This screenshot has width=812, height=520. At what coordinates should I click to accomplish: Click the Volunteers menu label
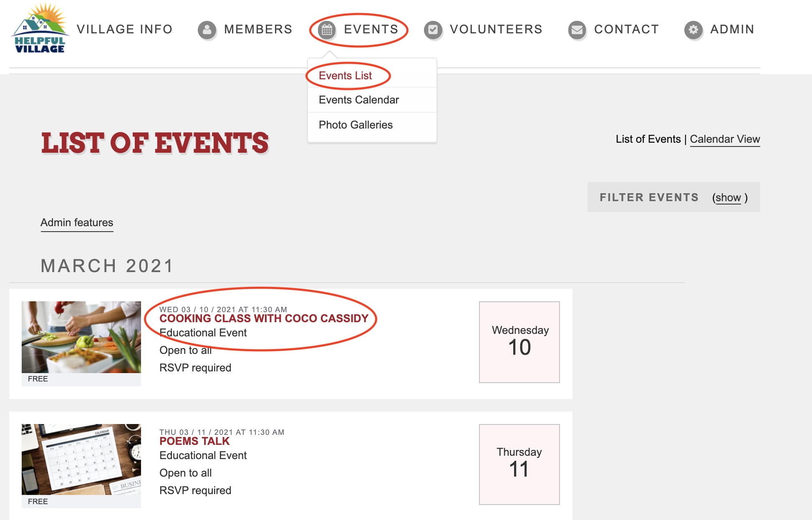coord(496,29)
